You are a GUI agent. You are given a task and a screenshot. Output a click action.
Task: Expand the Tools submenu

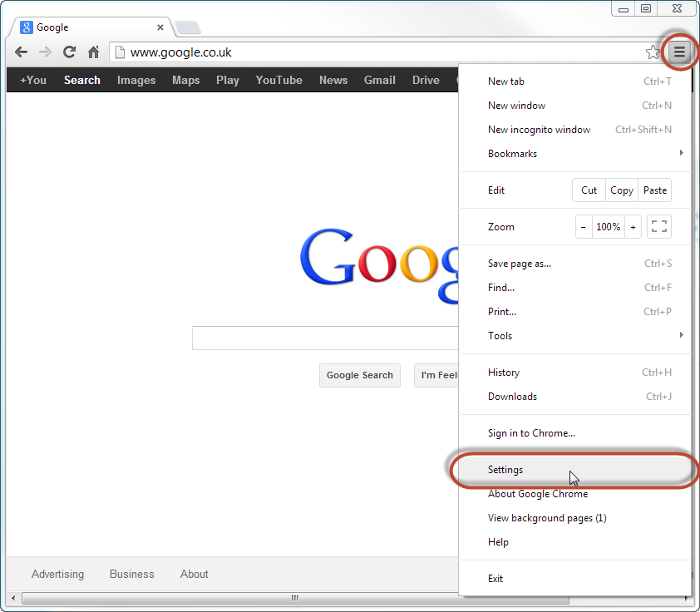tap(574, 336)
